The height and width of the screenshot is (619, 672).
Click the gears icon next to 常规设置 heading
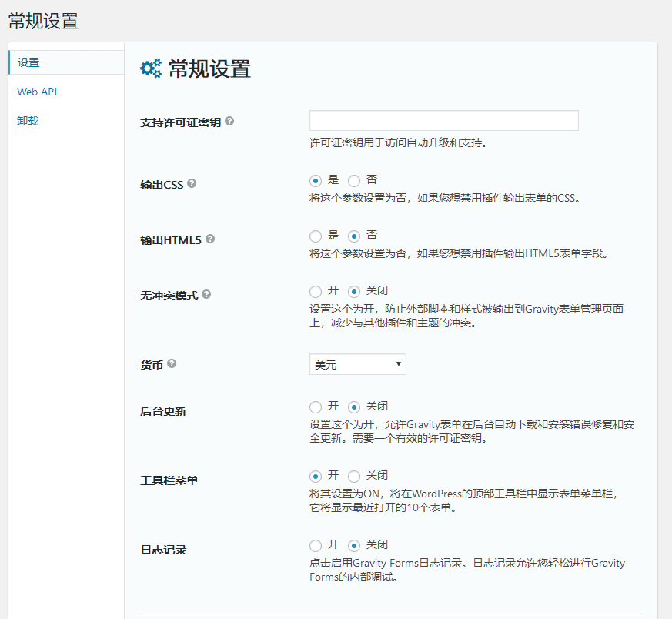[151, 69]
